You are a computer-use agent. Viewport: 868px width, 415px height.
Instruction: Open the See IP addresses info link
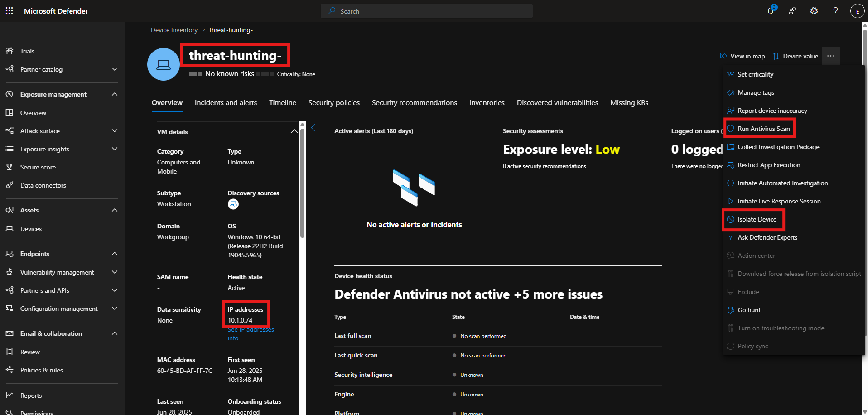[x=251, y=334]
